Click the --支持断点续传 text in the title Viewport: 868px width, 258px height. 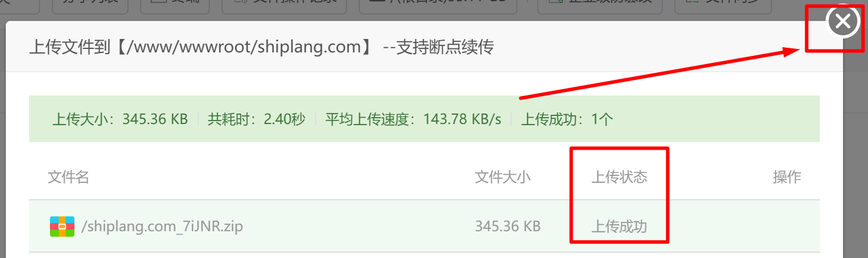pyautogui.click(x=438, y=47)
